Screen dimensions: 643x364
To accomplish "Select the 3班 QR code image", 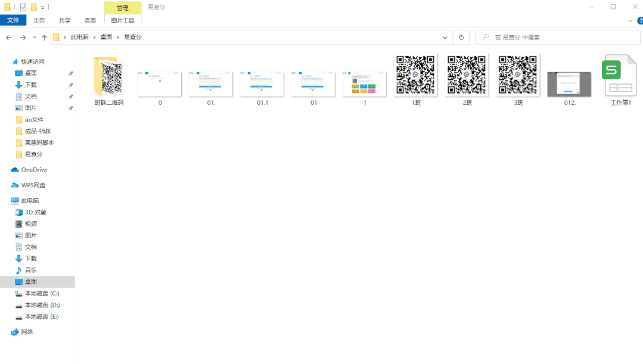I will (x=518, y=79).
